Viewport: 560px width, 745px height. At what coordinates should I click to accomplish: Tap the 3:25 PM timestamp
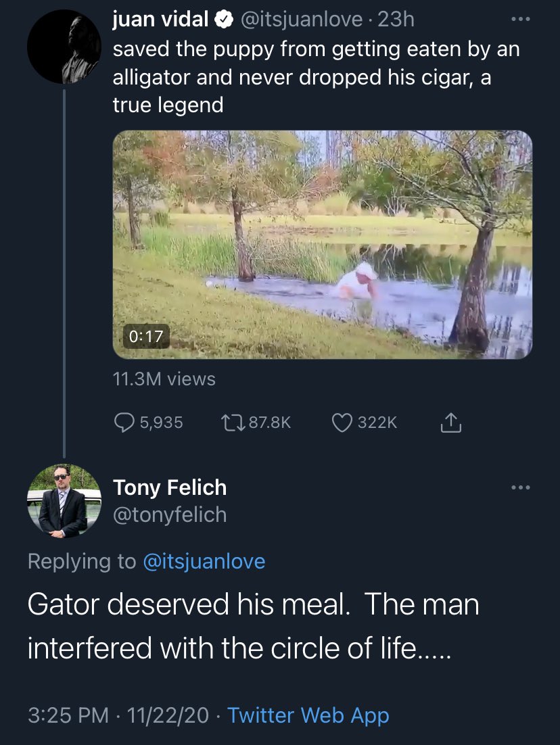coord(68,715)
